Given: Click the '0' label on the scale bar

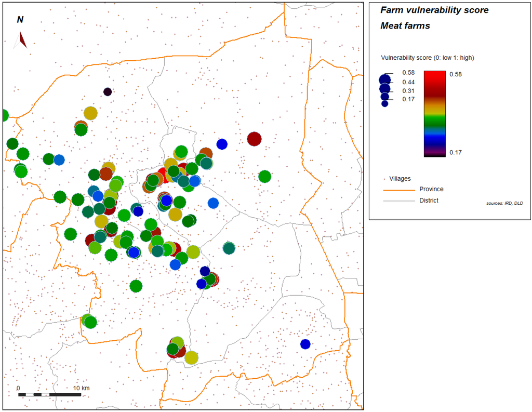Looking at the screenshot, I should click(18, 388).
